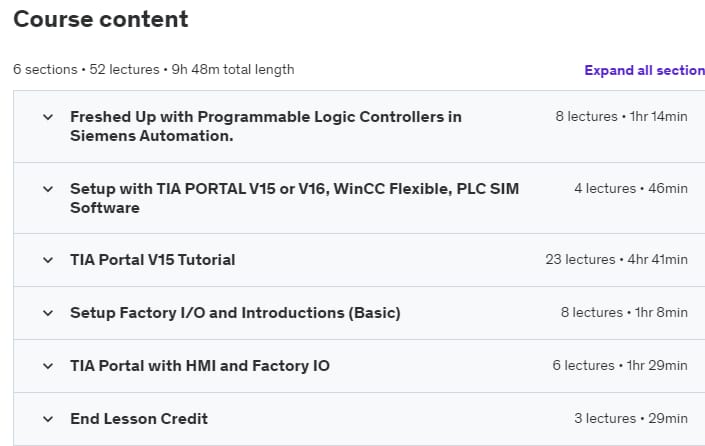
Task: Expand chevron for Setup with TIA PORTAL section
Action: pos(47,189)
